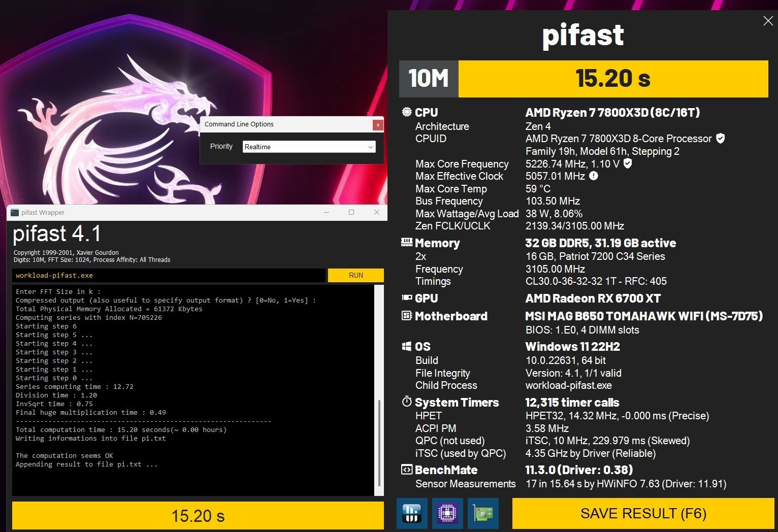This screenshot has width=778, height=532.
Task: Click the GPU section graphics card icon
Action: (x=407, y=298)
